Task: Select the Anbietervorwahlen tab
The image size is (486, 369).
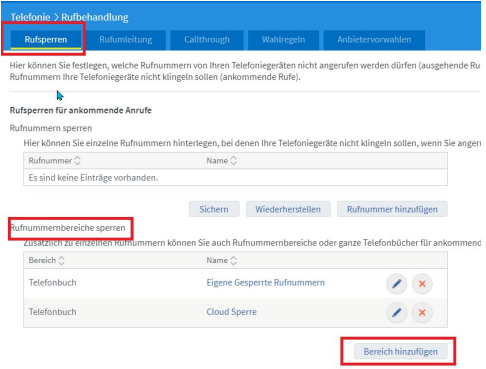Action: click(x=374, y=40)
